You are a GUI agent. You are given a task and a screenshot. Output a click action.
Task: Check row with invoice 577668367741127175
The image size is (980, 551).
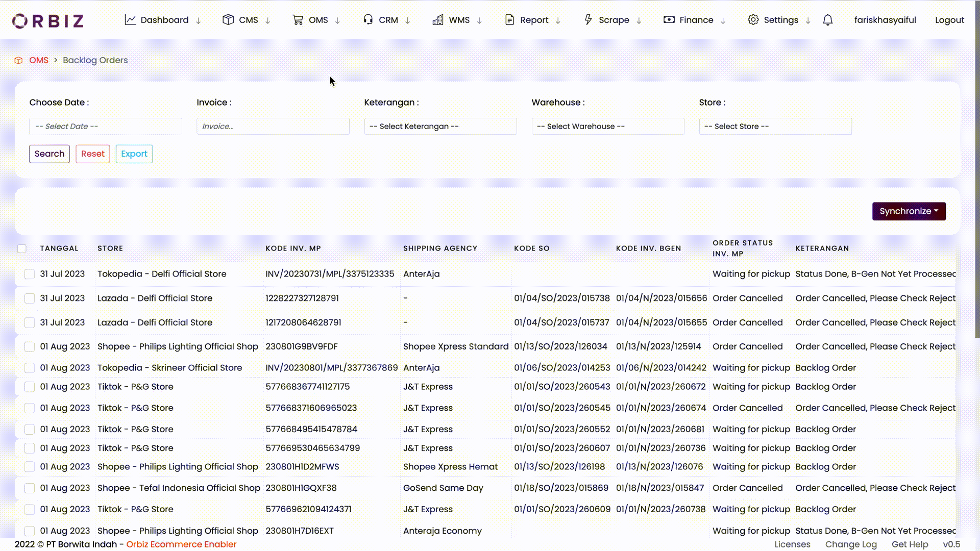(30, 387)
